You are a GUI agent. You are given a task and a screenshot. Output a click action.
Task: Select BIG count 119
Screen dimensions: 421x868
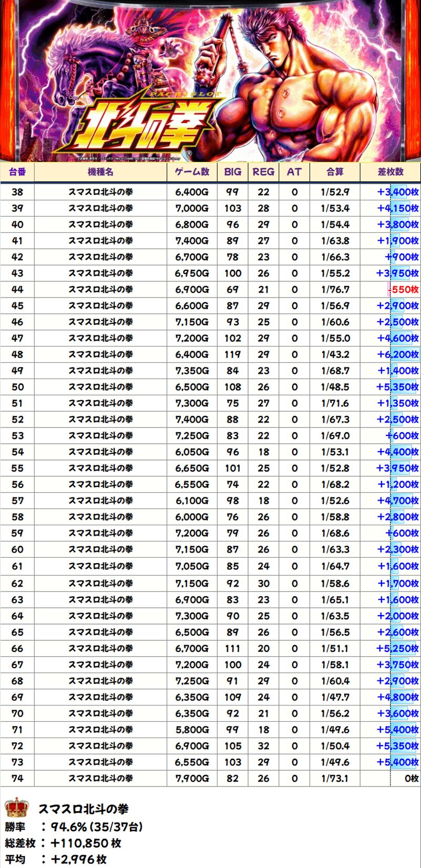[x=233, y=355]
